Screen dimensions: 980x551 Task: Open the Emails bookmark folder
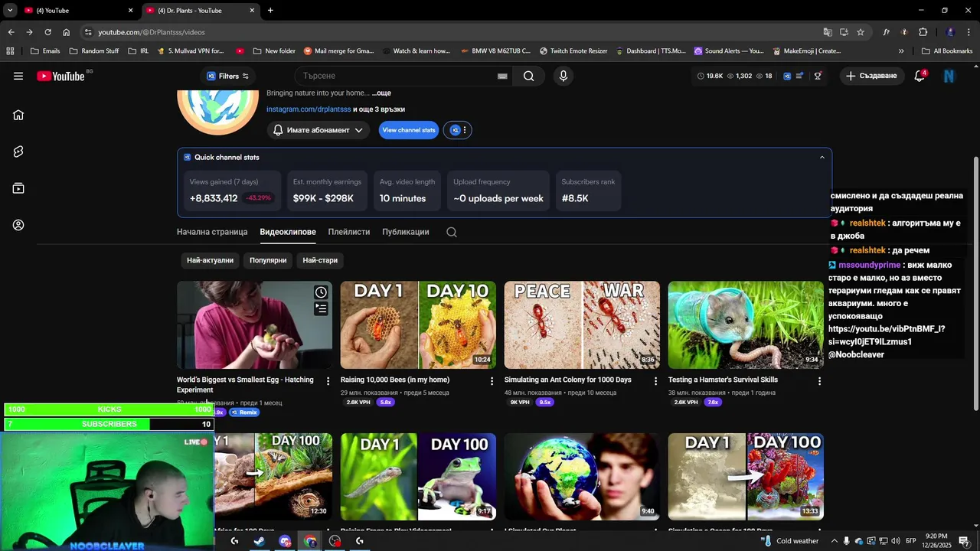click(x=45, y=51)
